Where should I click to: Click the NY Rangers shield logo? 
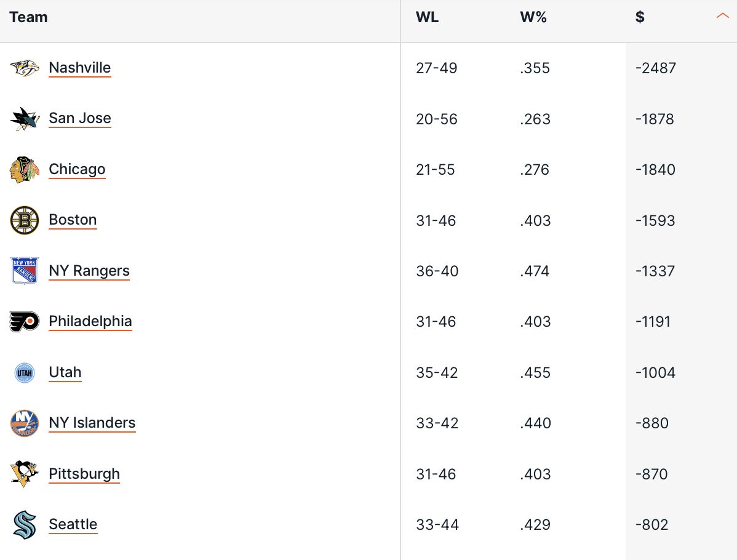click(25, 271)
